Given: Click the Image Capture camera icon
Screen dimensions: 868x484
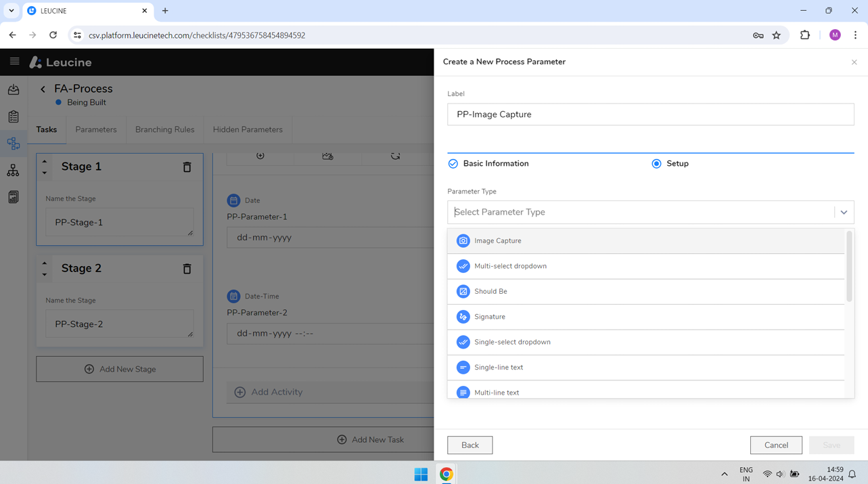Looking at the screenshot, I should pos(463,241).
